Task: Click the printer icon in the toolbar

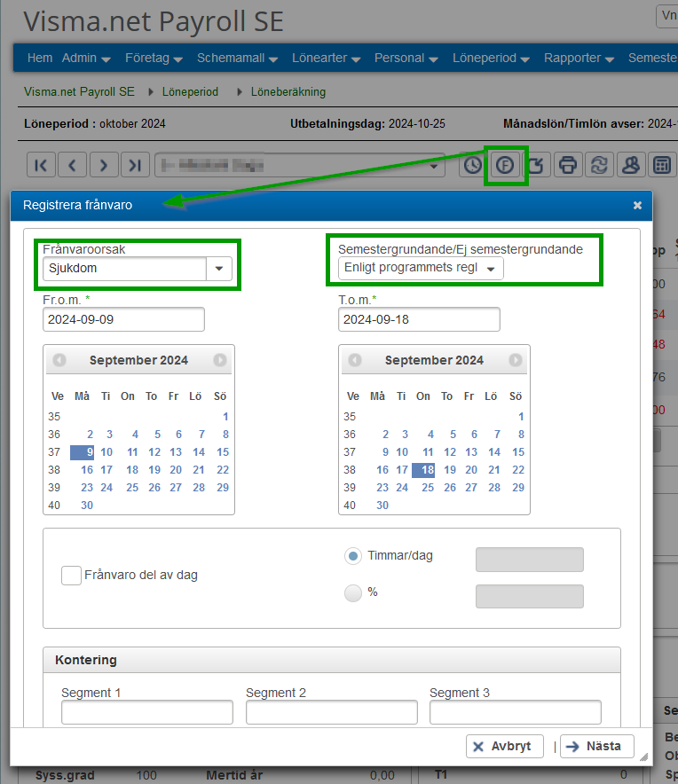Action: coord(568,165)
